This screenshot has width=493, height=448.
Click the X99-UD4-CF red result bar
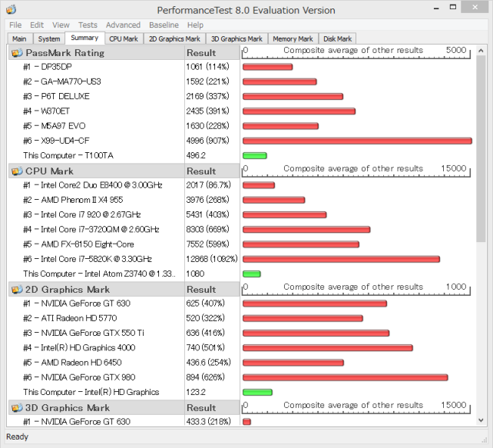(357, 141)
